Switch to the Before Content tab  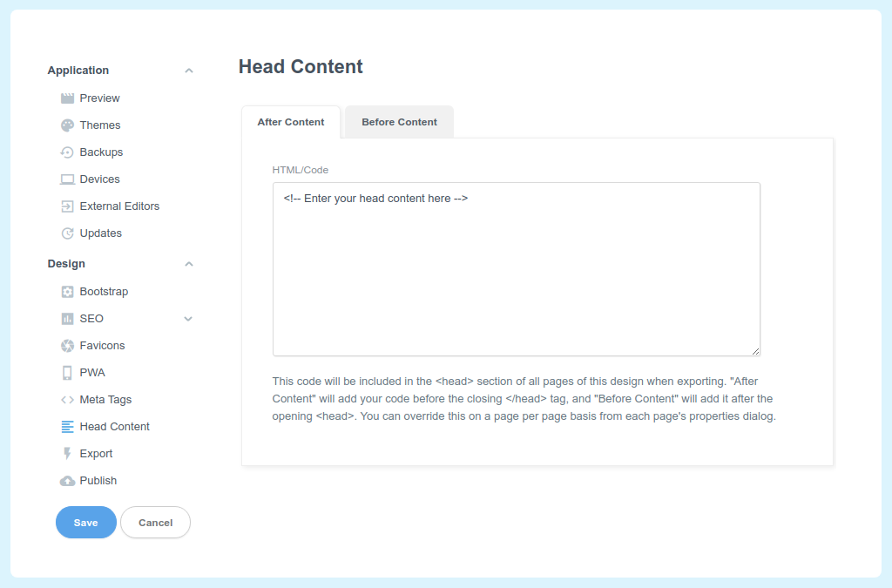[398, 122]
